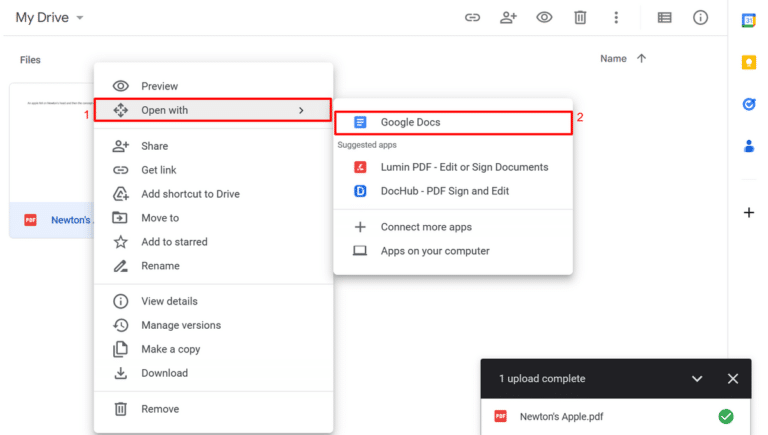Choose Make a copy menu entry
The image size is (768, 435).
(170, 349)
